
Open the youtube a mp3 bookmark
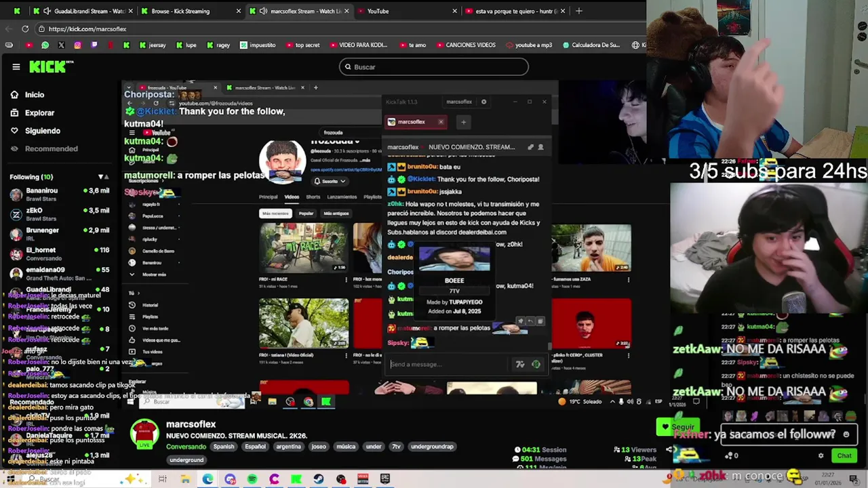click(x=528, y=45)
